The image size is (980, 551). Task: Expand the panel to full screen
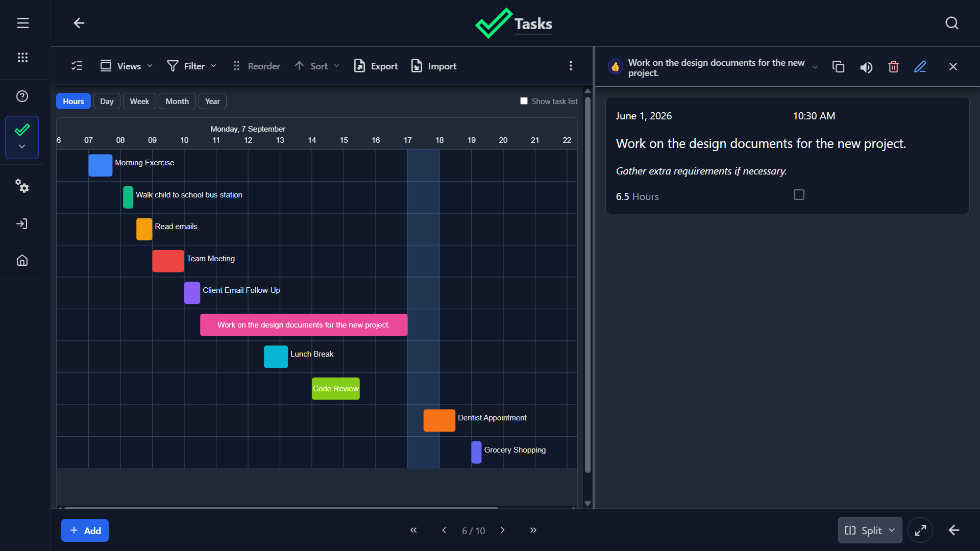point(920,531)
